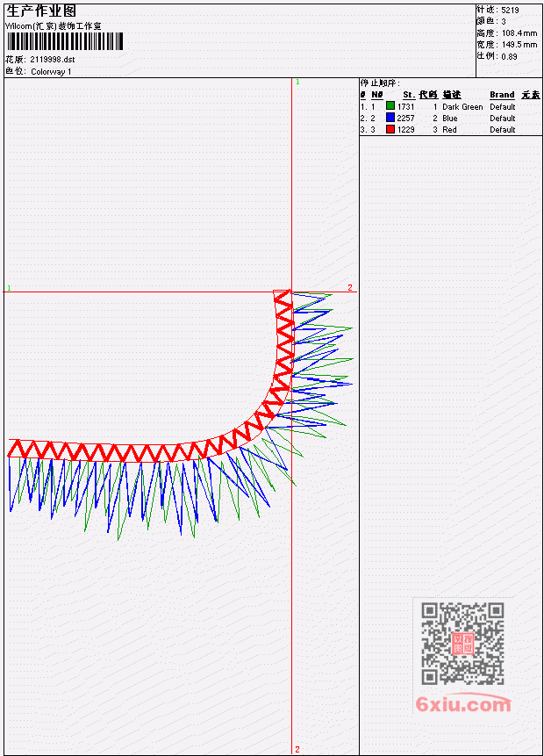Click the scale value 0.89
The image size is (544, 756).
(x=509, y=56)
